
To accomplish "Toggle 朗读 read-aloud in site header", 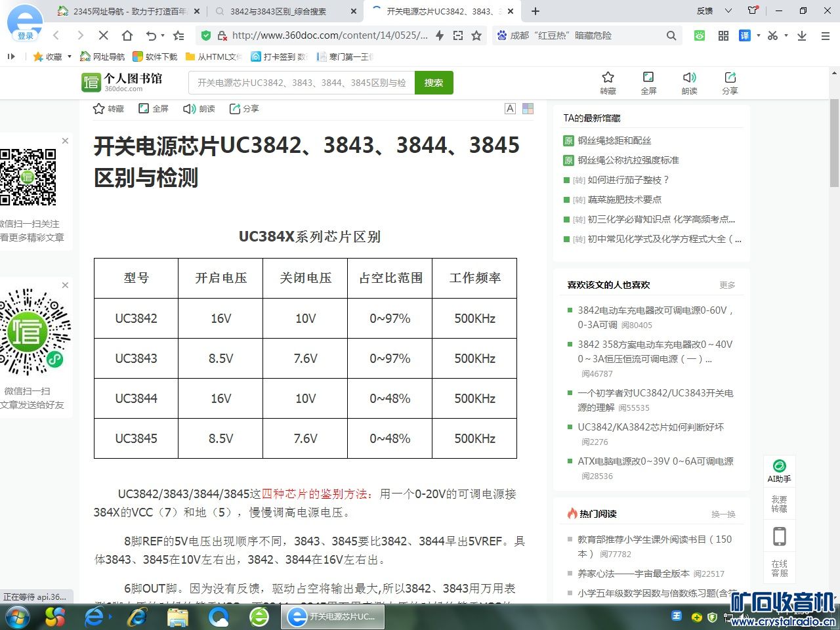I will tap(689, 83).
